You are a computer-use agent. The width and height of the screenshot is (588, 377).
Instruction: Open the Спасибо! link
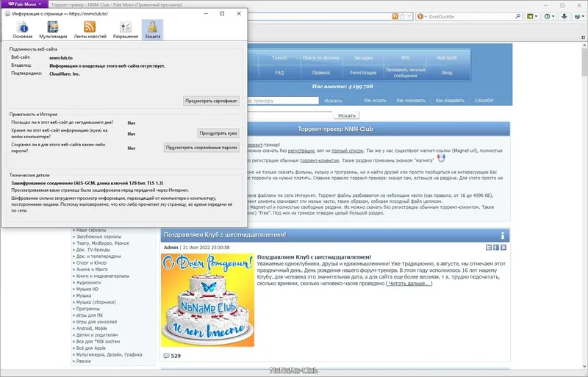(484, 101)
